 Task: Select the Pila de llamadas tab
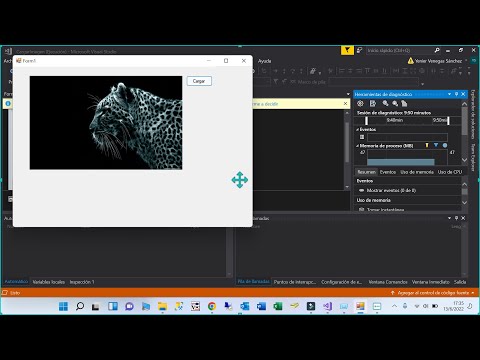254,282
